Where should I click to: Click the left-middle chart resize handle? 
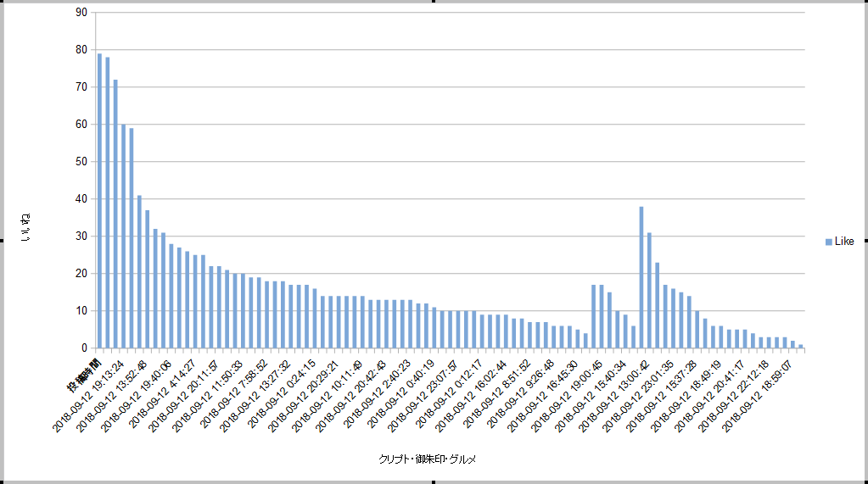coord(2,242)
